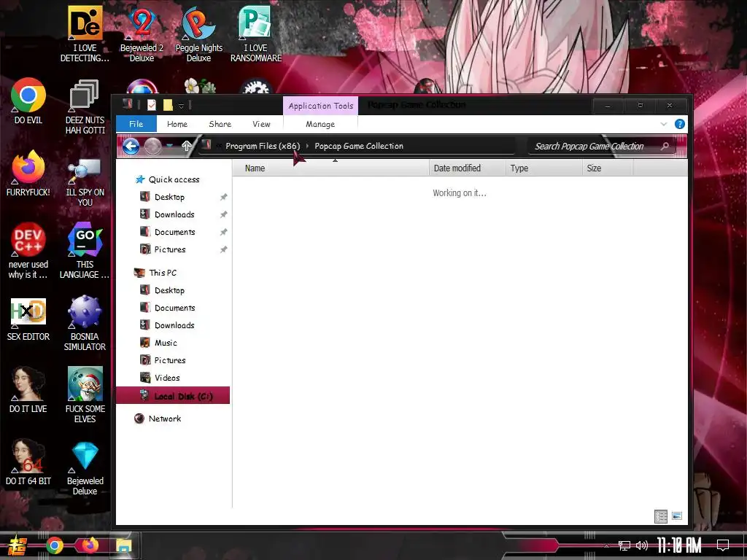Open Firefox from the taskbar
Screen dimensions: 747x560
(x=89, y=545)
